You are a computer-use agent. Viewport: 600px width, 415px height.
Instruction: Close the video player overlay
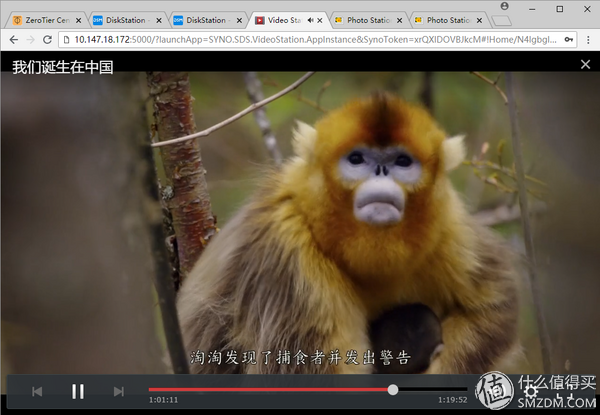[x=585, y=64]
